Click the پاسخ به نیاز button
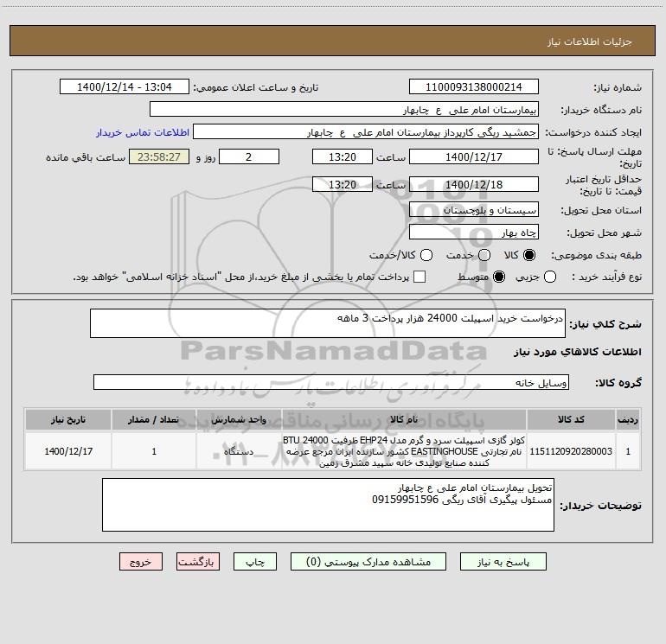 tap(503, 562)
